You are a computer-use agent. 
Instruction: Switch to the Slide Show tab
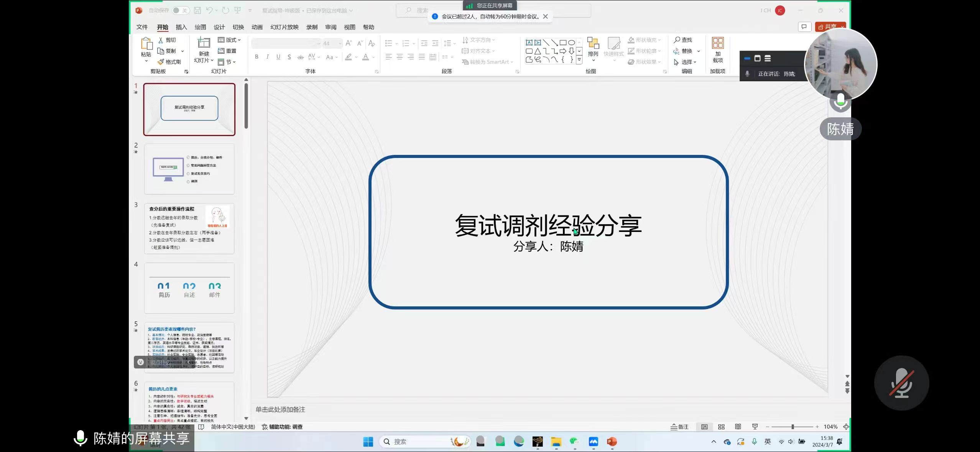click(284, 27)
